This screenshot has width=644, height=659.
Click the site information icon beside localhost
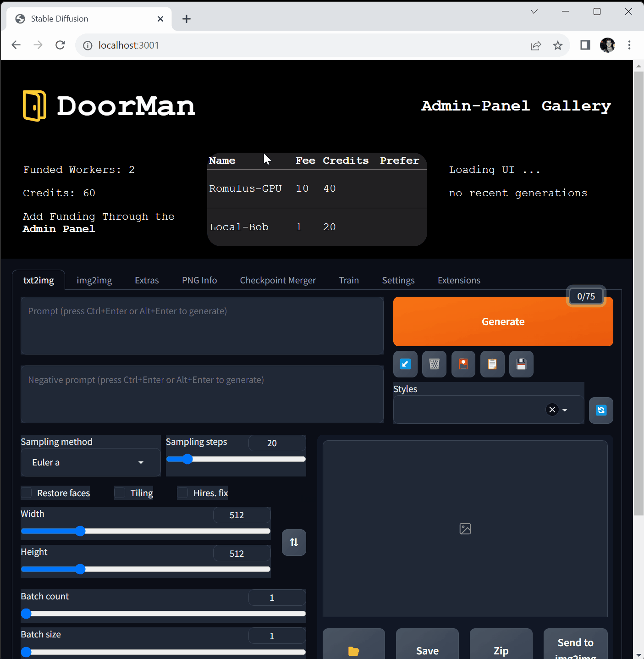[88, 45]
